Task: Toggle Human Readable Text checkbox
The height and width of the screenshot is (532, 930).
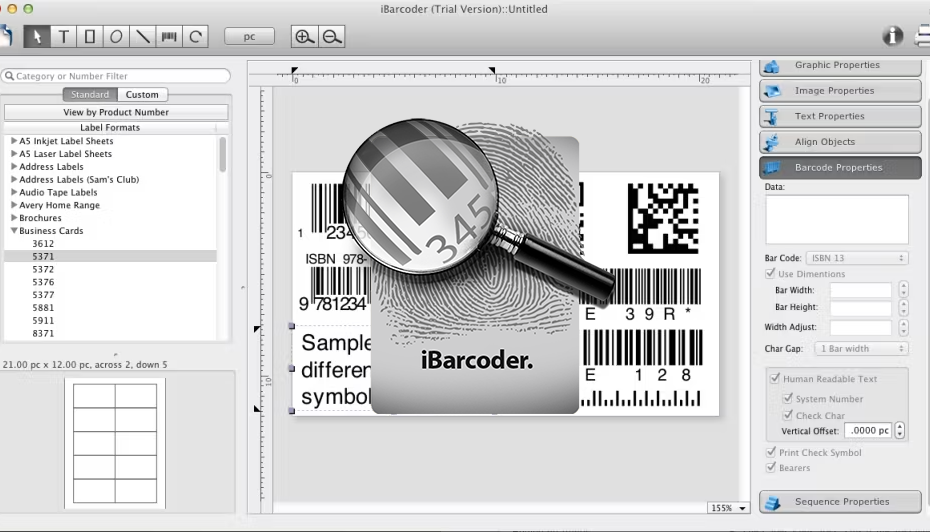Action: point(775,378)
